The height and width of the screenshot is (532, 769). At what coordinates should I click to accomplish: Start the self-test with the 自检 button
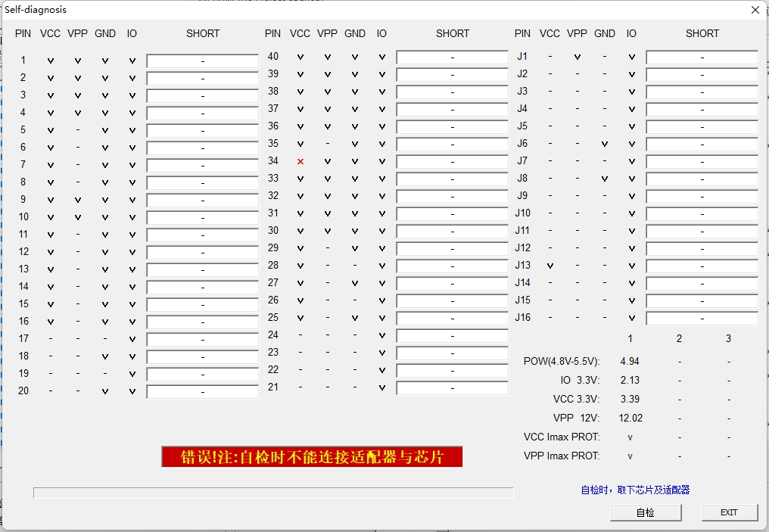tap(646, 512)
